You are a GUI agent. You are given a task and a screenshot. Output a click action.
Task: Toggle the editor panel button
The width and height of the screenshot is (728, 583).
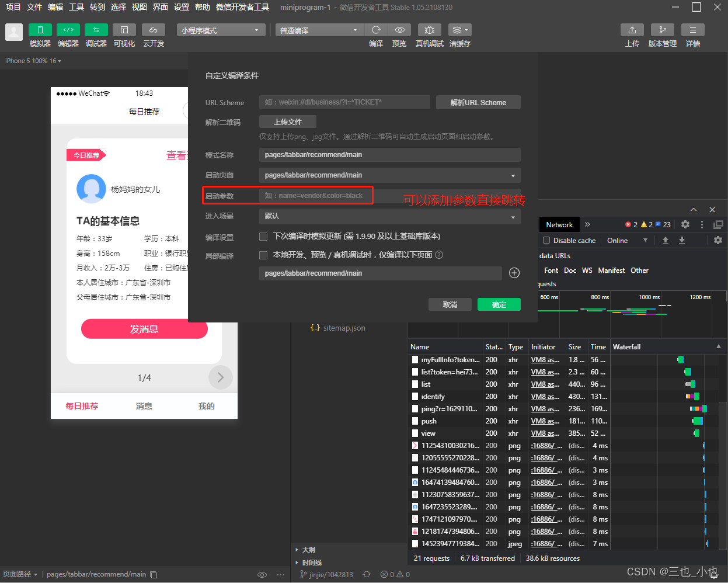pyautogui.click(x=68, y=30)
